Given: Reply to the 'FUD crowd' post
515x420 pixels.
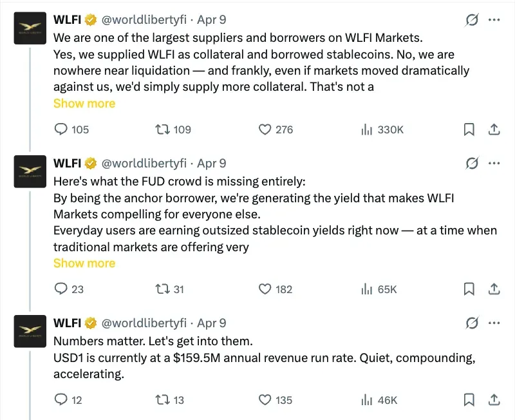Looking at the screenshot, I should click(x=61, y=289).
